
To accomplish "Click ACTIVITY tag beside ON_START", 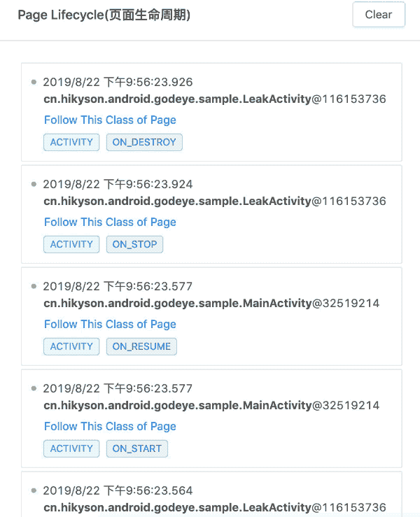I will point(71,448).
